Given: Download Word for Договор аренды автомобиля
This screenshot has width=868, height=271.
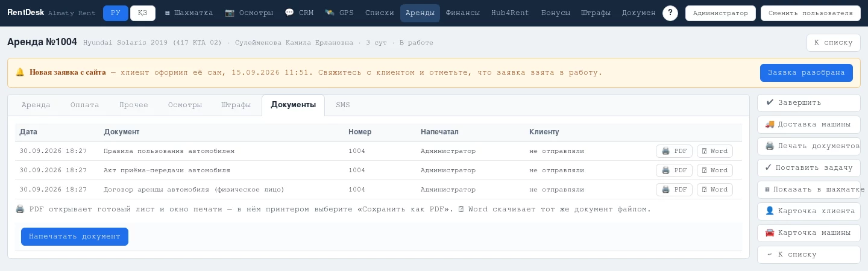Looking at the screenshot, I should 715,190.
